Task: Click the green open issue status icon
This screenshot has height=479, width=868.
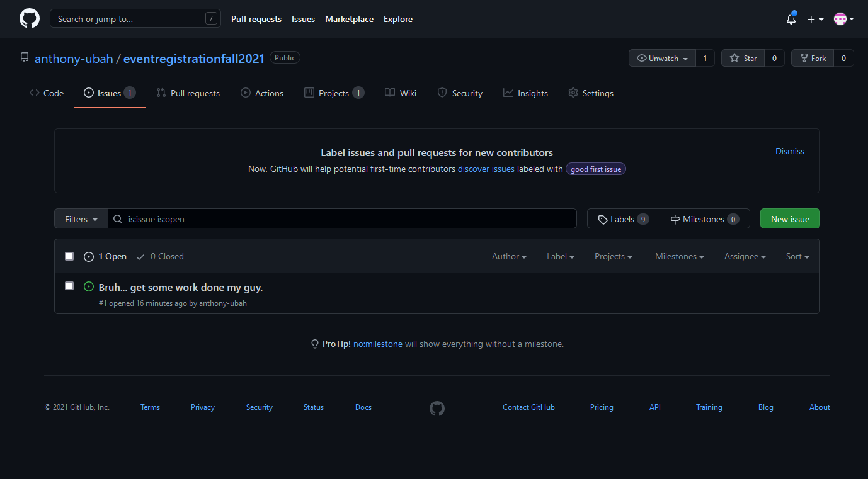Action: tap(89, 287)
